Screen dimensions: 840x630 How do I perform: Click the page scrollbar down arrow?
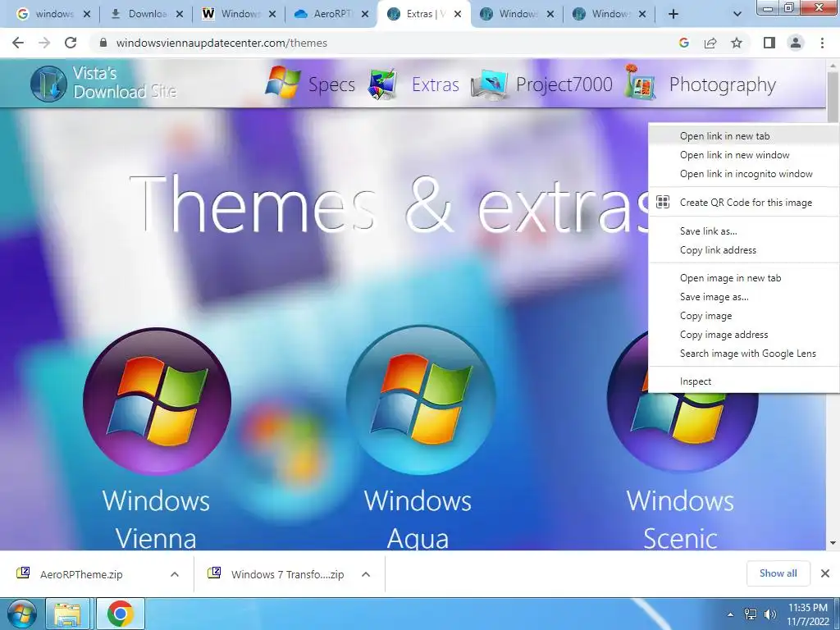click(833, 543)
